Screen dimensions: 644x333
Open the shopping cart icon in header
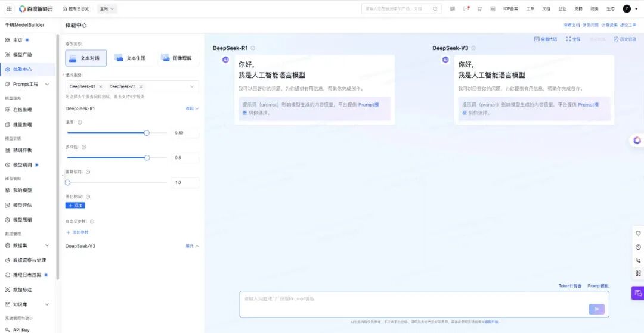479,8
